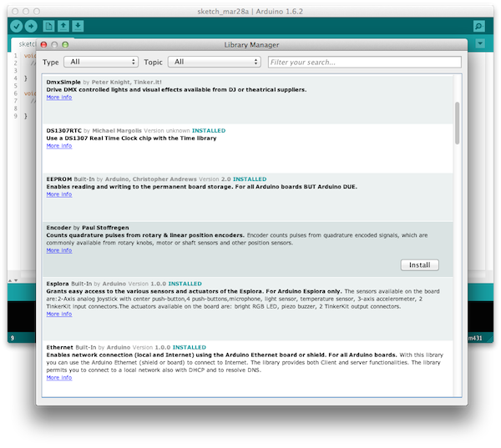This screenshot has height=448, width=501.
Task: Click the Library Manager title bar text
Action: pos(252,45)
